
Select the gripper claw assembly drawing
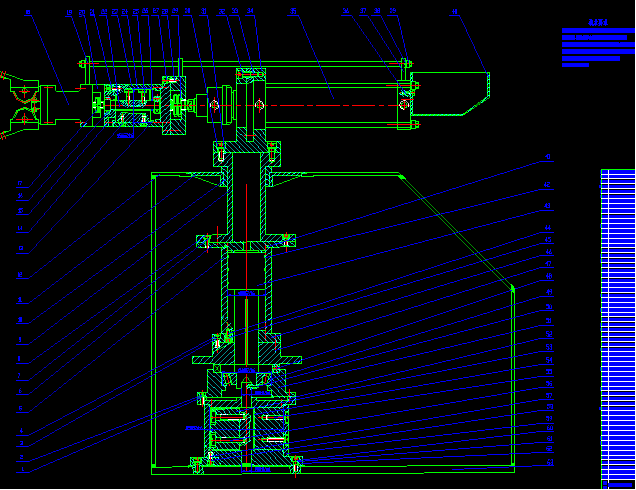pyautogui.click(x=19, y=105)
